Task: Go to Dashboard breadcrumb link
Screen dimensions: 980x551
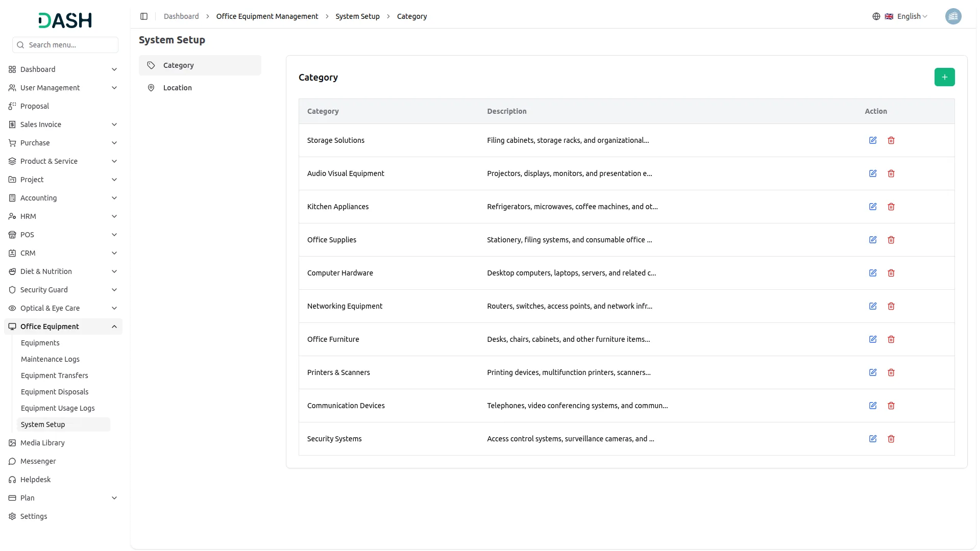Action: coord(181,16)
